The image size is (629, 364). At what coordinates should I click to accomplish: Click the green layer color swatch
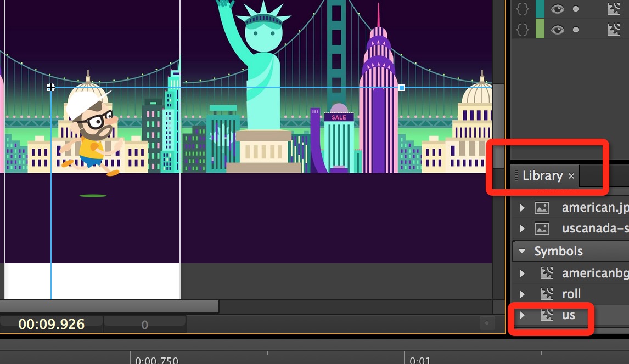click(540, 30)
